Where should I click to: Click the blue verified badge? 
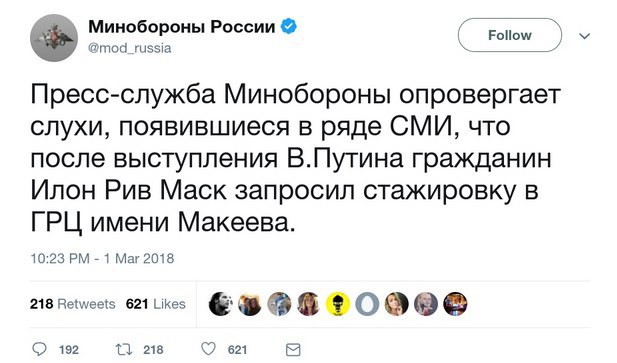[288, 26]
